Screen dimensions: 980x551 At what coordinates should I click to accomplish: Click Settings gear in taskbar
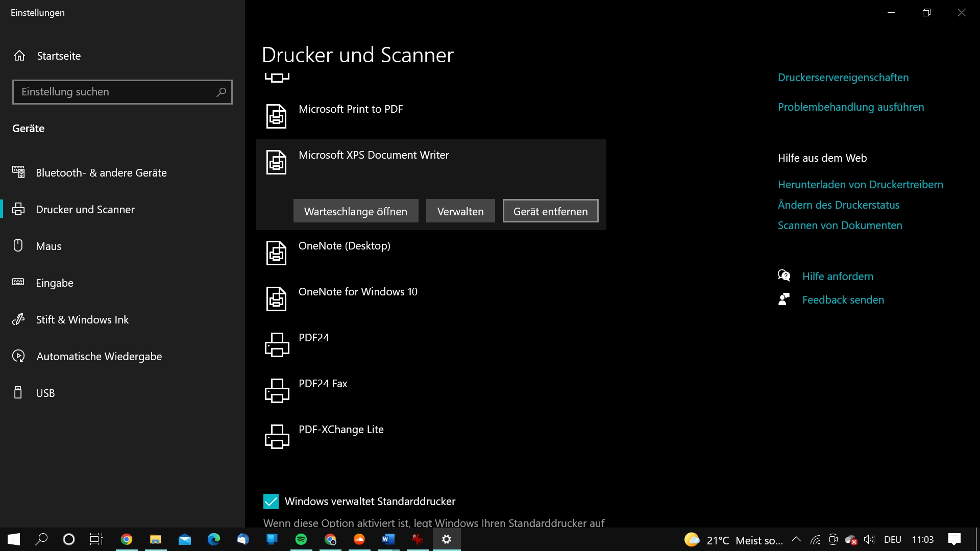447,539
